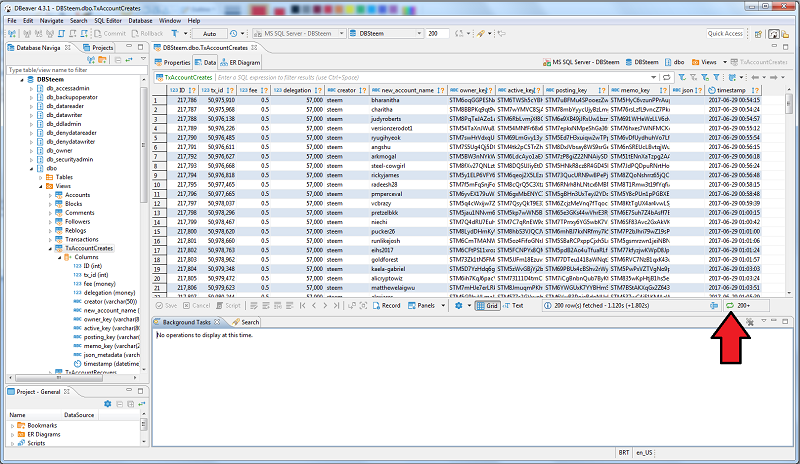Click the last row navigation icon
This screenshot has height=464, width=800.
pyautogui.click(x=336, y=306)
